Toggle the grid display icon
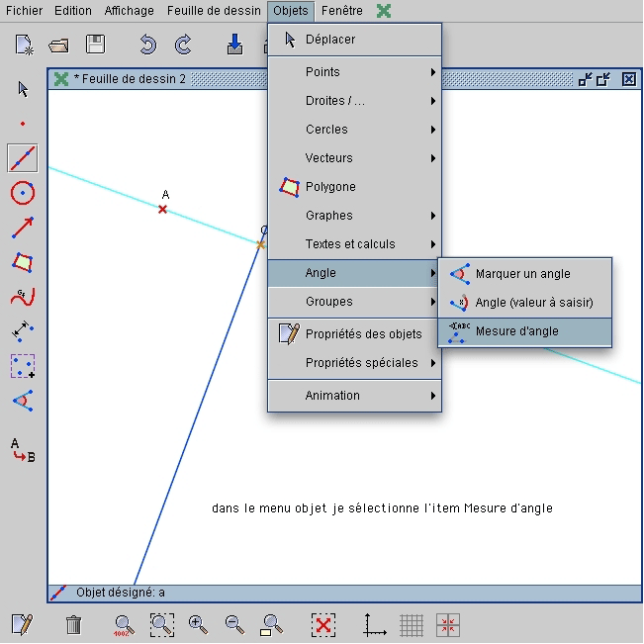The width and height of the screenshot is (644, 644). (x=412, y=624)
